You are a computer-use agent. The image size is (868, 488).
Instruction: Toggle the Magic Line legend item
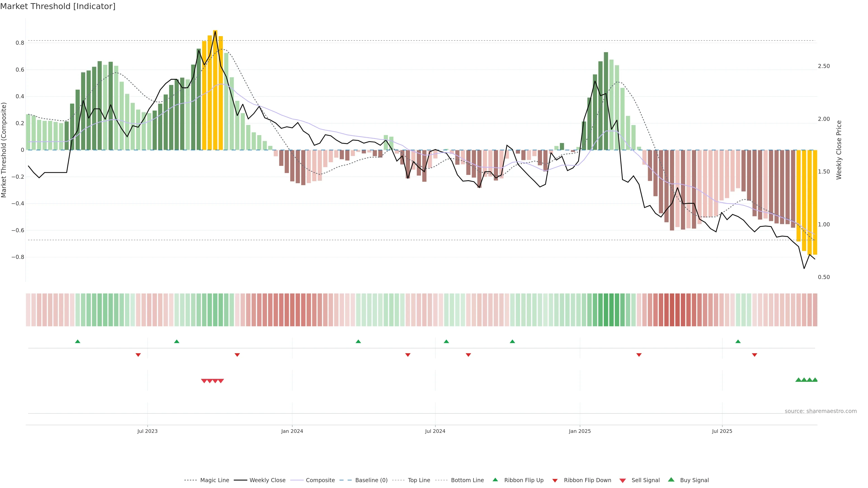[x=214, y=480]
